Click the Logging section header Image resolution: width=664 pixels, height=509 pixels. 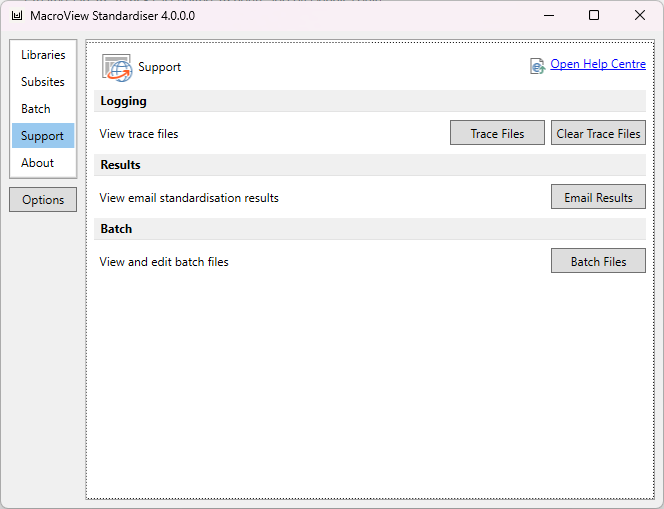click(370, 101)
